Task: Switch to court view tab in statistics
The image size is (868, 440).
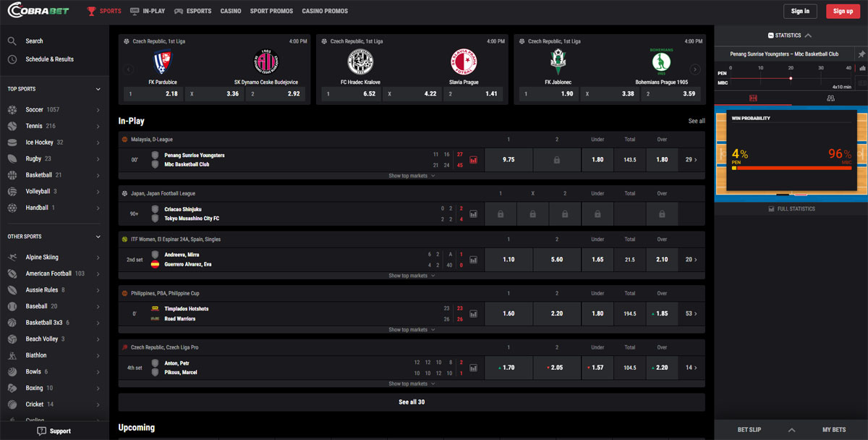Action: pos(753,98)
